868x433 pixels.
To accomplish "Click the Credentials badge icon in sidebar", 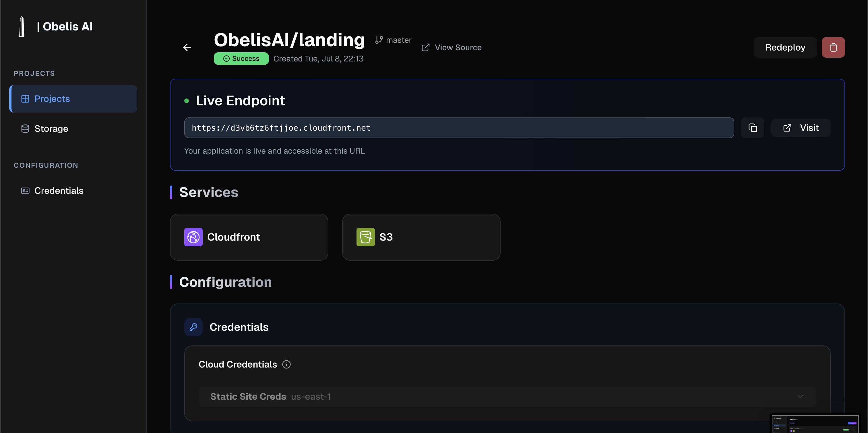I will tap(25, 190).
